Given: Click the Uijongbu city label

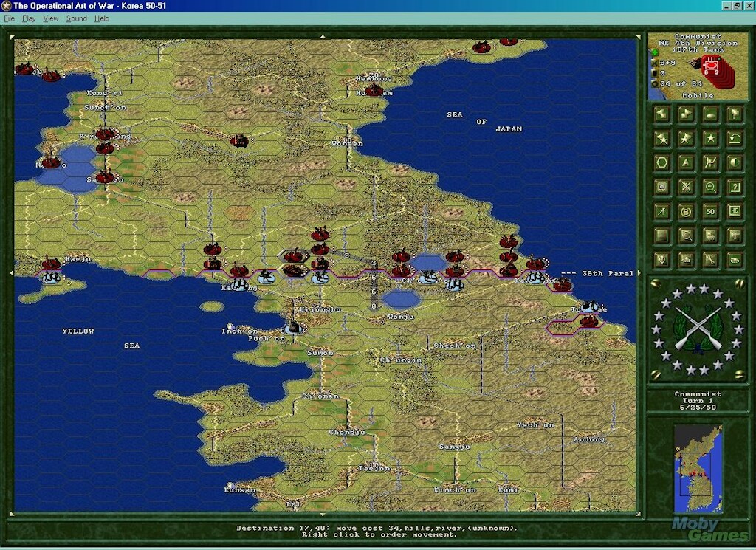Looking at the screenshot, I should tap(320, 309).
